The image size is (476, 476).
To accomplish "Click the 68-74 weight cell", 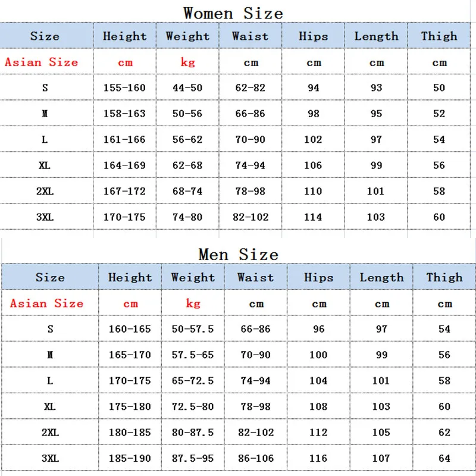I will pos(187,191).
